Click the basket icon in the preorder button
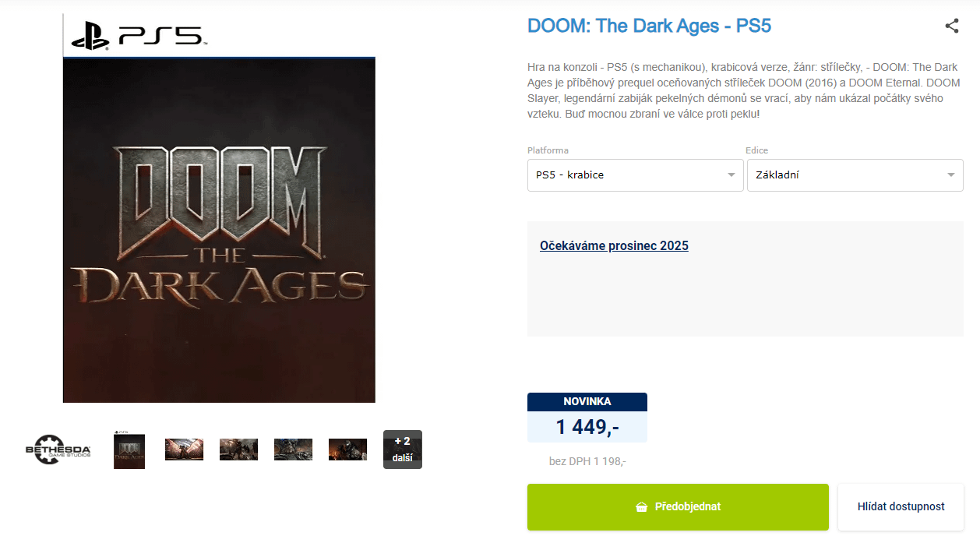980x536 pixels. [642, 507]
